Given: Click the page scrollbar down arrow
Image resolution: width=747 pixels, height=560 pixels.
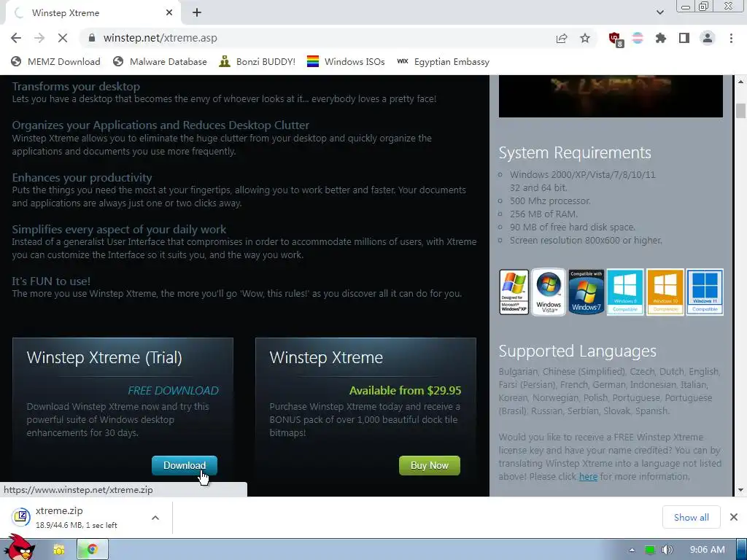Looking at the screenshot, I should click(x=740, y=490).
